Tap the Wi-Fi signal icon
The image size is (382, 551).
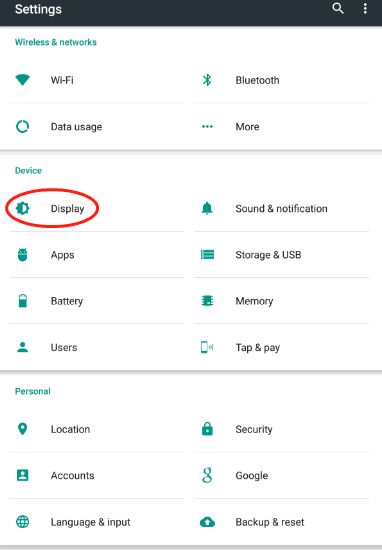tap(22, 80)
